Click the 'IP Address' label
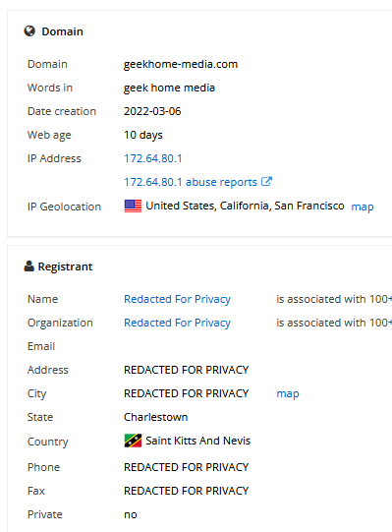The height and width of the screenshot is (532, 392). coord(54,158)
